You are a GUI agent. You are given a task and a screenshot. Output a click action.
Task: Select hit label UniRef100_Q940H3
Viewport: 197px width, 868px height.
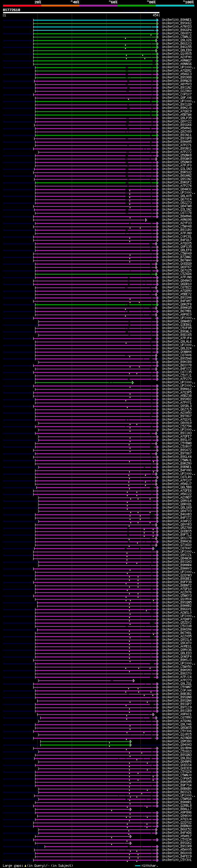176,745
